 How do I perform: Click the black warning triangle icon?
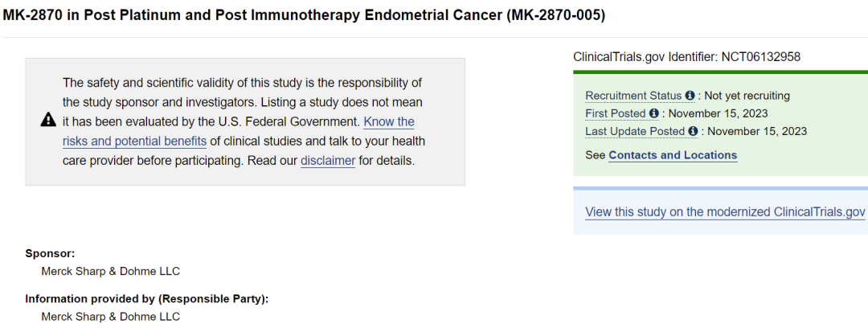pos(49,119)
